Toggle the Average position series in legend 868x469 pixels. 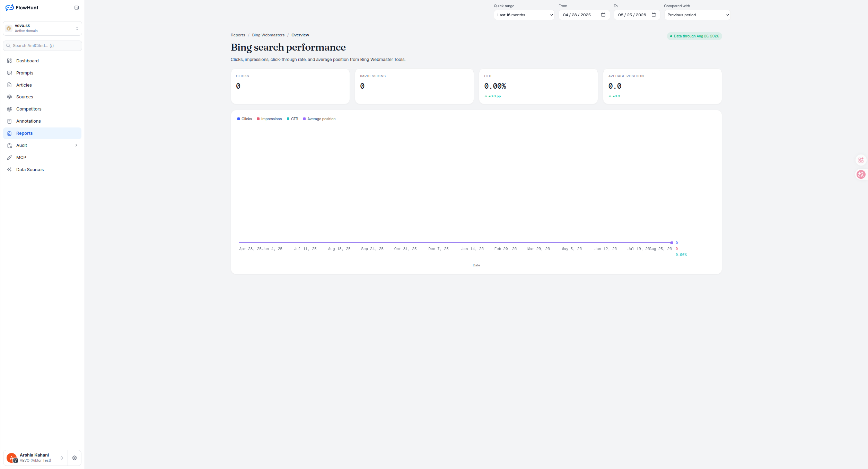(x=319, y=119)
